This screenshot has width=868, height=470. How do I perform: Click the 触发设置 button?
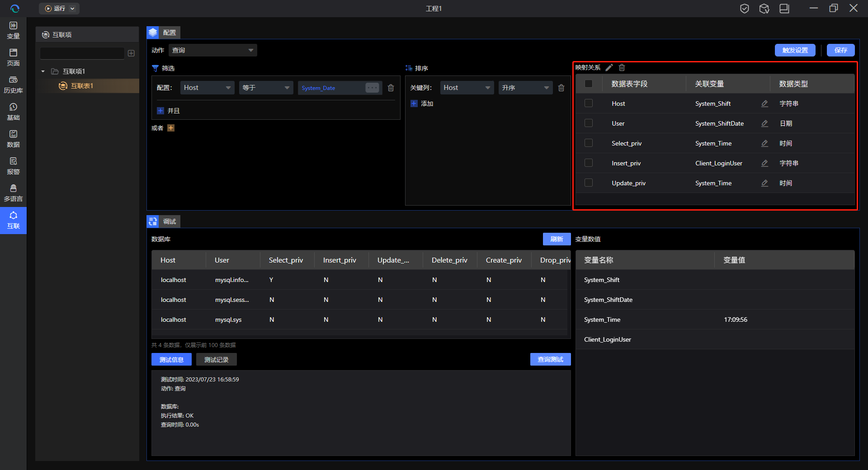tap(795, 50)
